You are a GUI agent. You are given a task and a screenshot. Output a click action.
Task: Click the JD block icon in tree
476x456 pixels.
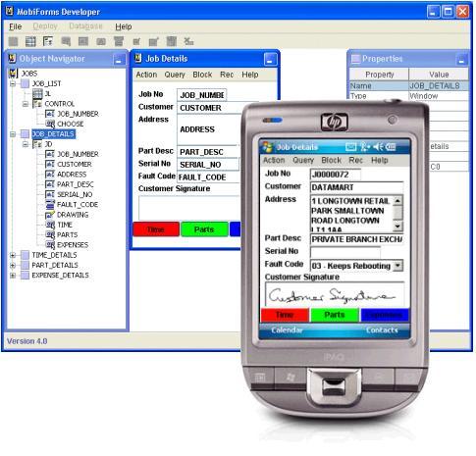[37, 144]
